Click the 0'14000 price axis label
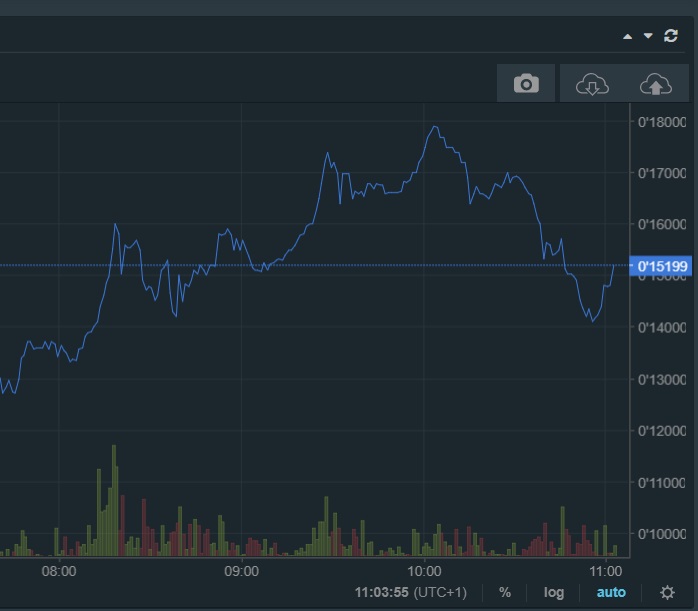The height and width of the screenshot is (611, 698). click(662, 328)
